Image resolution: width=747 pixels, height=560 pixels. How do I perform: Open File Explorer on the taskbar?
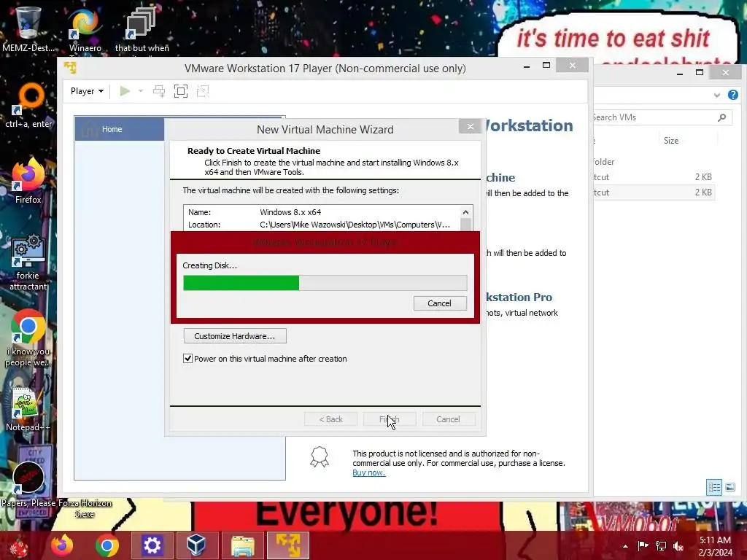[x=243, y=545]
